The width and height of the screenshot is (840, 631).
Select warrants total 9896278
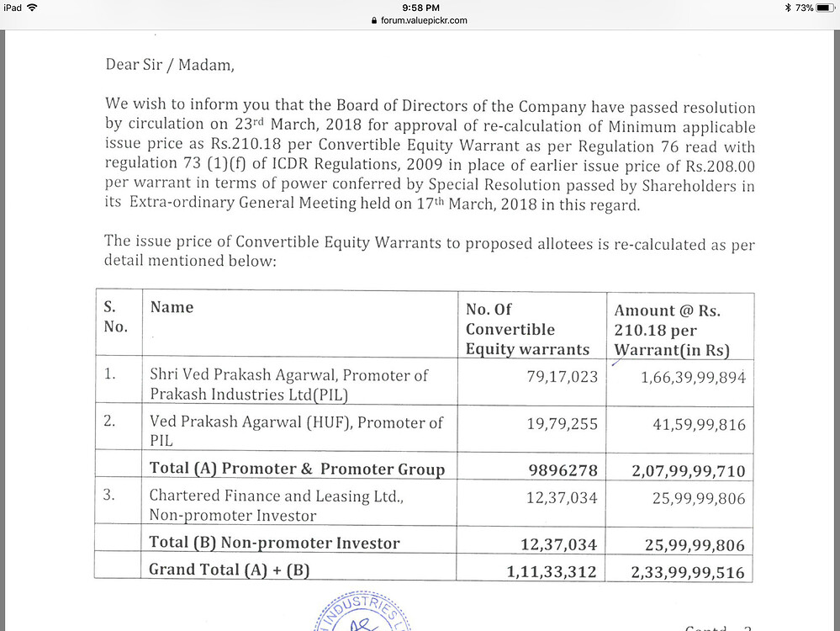point(563,470)
